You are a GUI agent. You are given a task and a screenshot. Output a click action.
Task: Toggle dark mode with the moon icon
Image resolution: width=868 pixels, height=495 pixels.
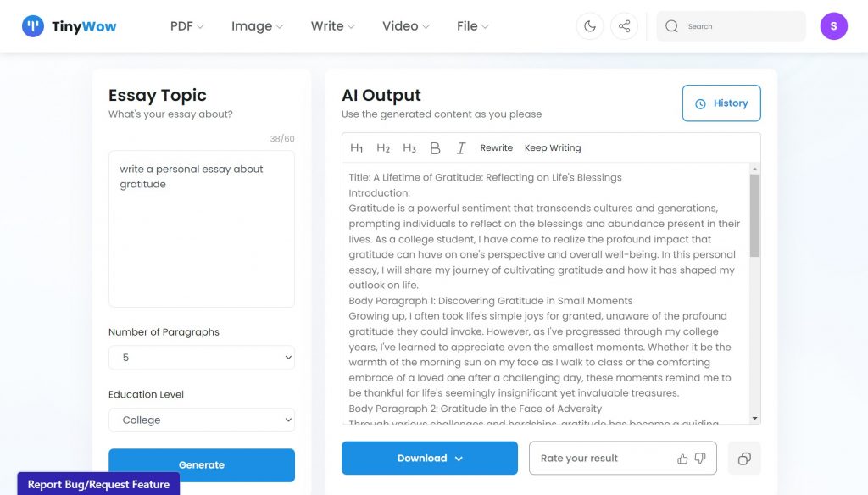point(590,26)
